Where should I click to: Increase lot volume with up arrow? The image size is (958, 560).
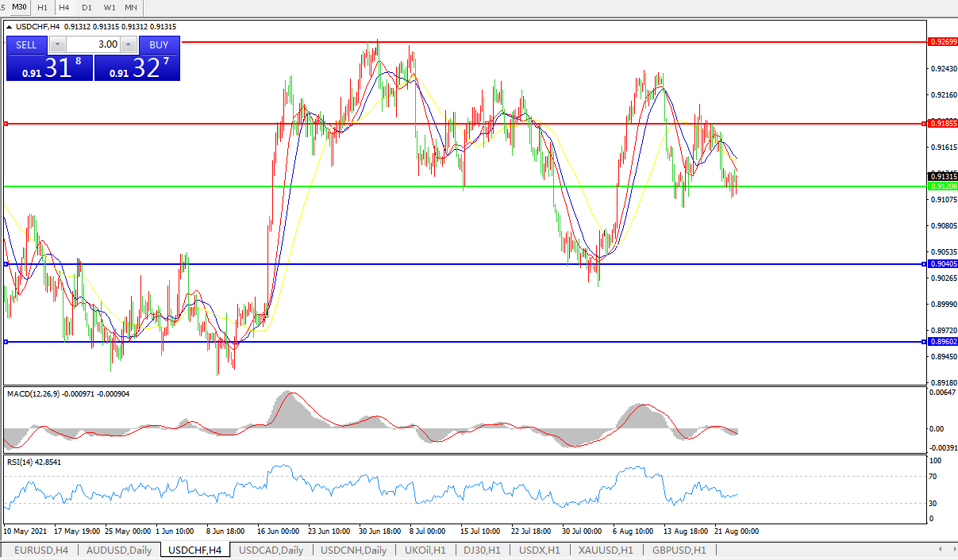(128, 44)
